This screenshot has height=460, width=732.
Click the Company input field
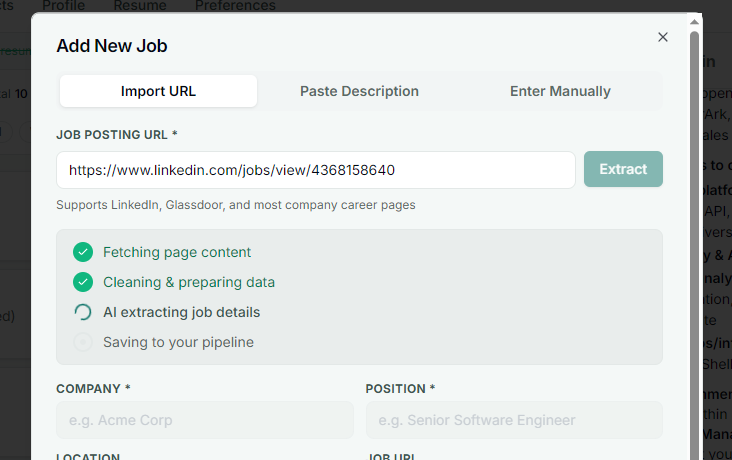(x=205, y=420)
